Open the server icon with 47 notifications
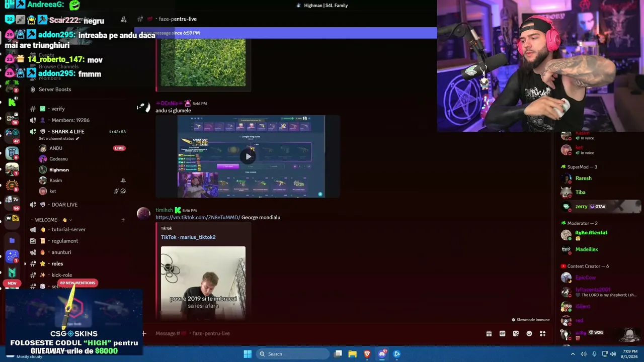This screenshot has height=362, width=644. point(12,135)
